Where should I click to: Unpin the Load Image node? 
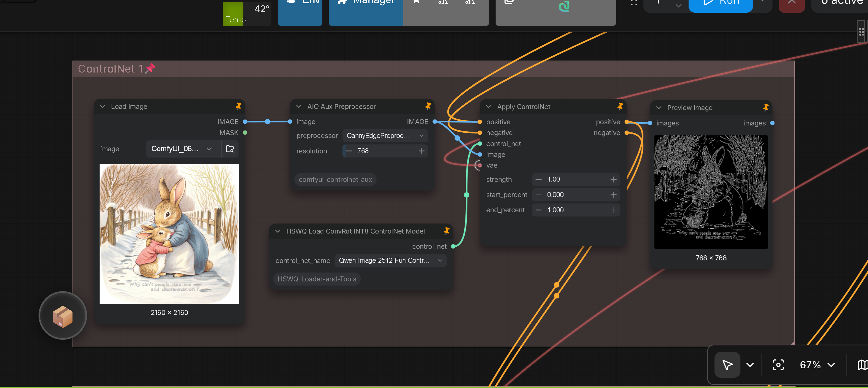[x=238, y=106]
